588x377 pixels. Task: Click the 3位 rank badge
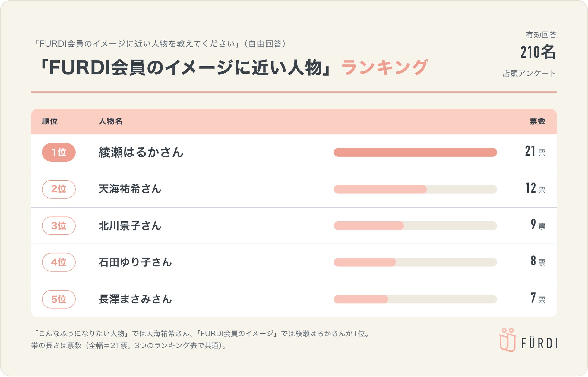point(59,226)
